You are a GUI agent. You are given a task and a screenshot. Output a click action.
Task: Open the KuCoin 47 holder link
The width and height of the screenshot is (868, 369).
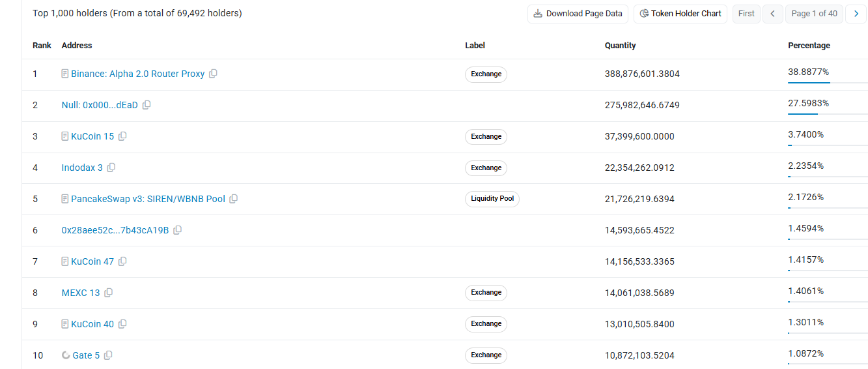click(x=92, y=261)
